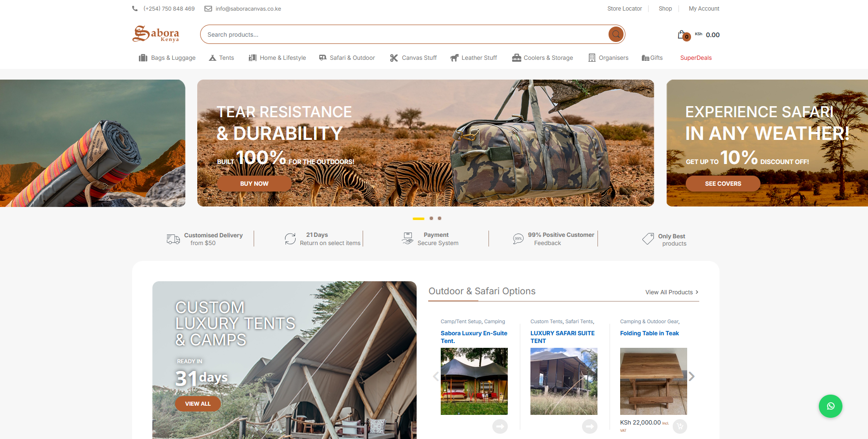Open Safari & Outdoor menu

click(347, 58)
